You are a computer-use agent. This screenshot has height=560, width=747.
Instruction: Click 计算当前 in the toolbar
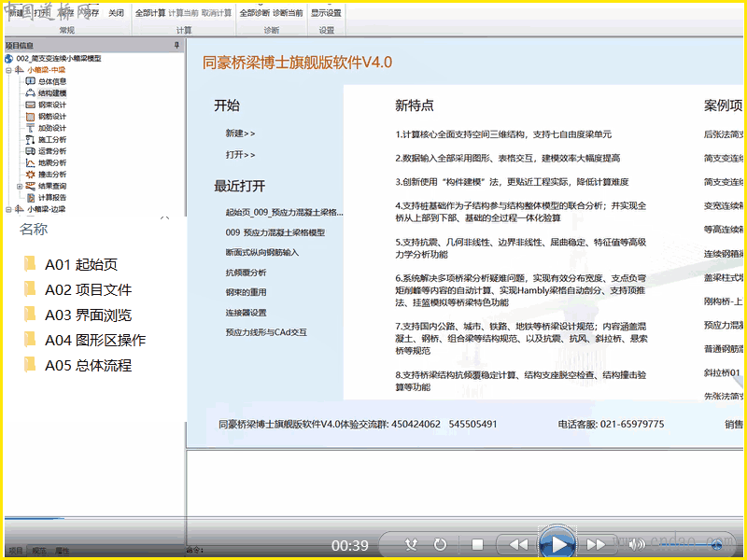pyautogui.click(x=183, y=13)
